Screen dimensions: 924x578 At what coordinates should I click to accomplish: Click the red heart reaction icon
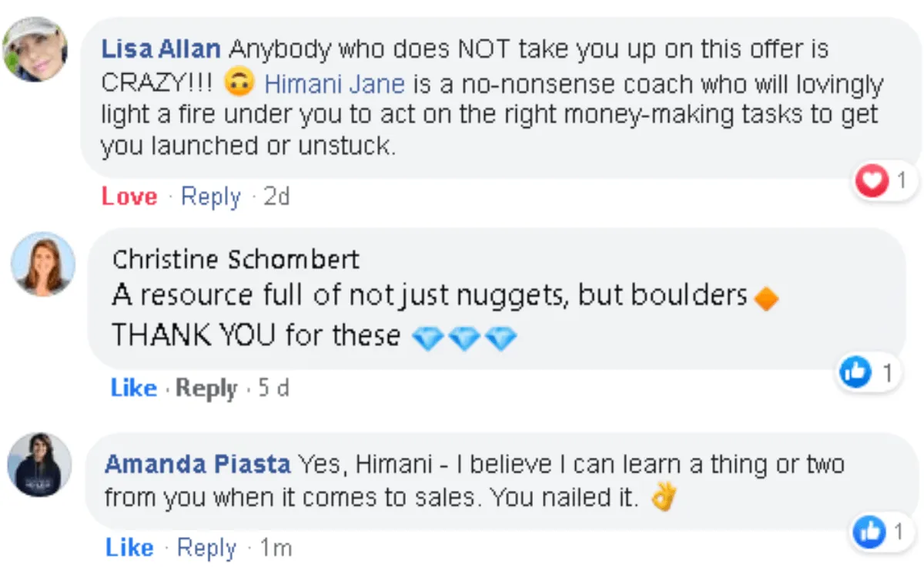point(872,183)
